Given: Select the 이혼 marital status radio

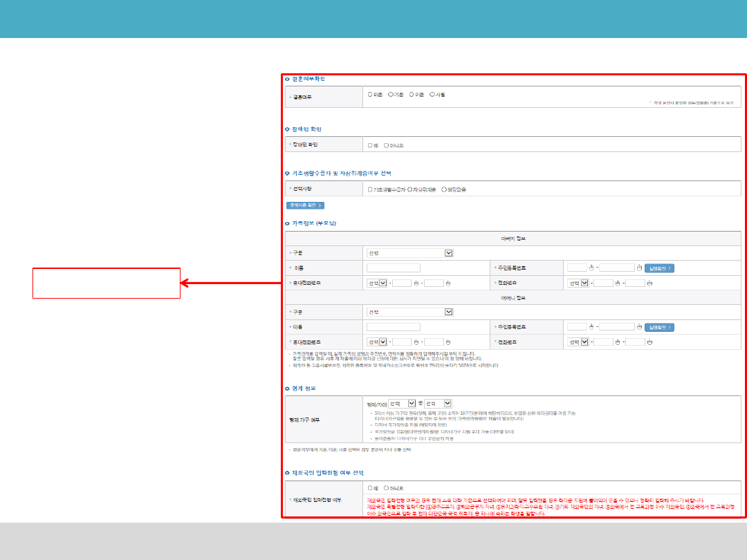Looking at the screenshot, I should [412, 95].
